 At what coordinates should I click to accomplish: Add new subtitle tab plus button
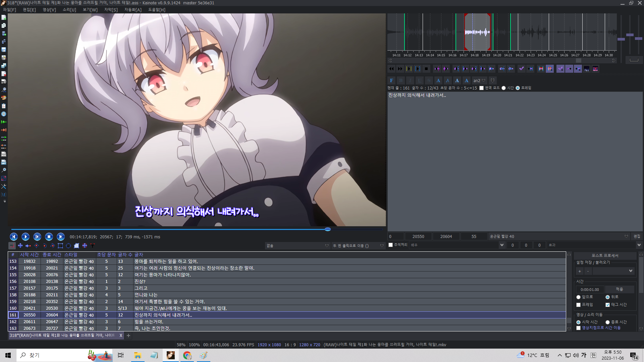[x=128, y=336]
